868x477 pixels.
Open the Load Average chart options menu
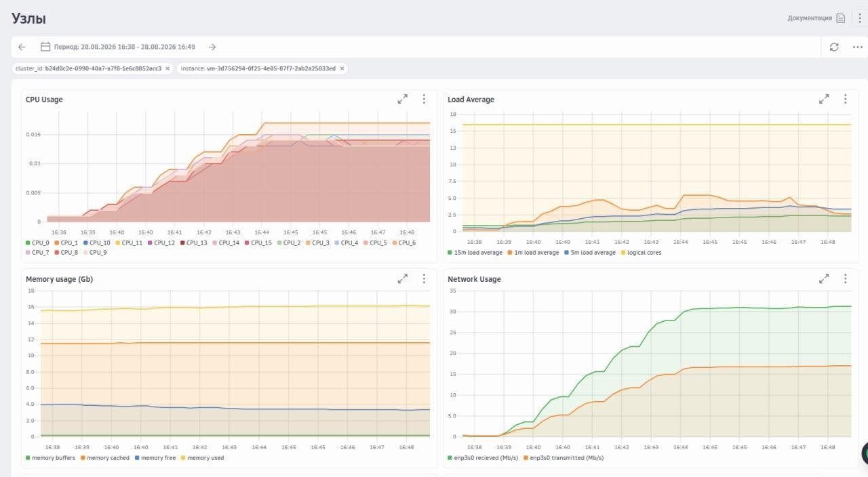pyautogui.click(x=845, y=99)
